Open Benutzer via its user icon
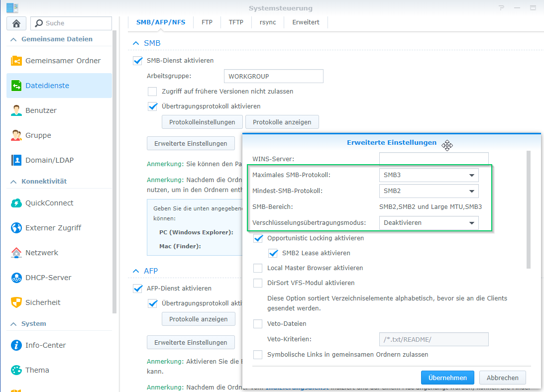Image resolution: width=544 pixels, height=392 pixels. 16,110
